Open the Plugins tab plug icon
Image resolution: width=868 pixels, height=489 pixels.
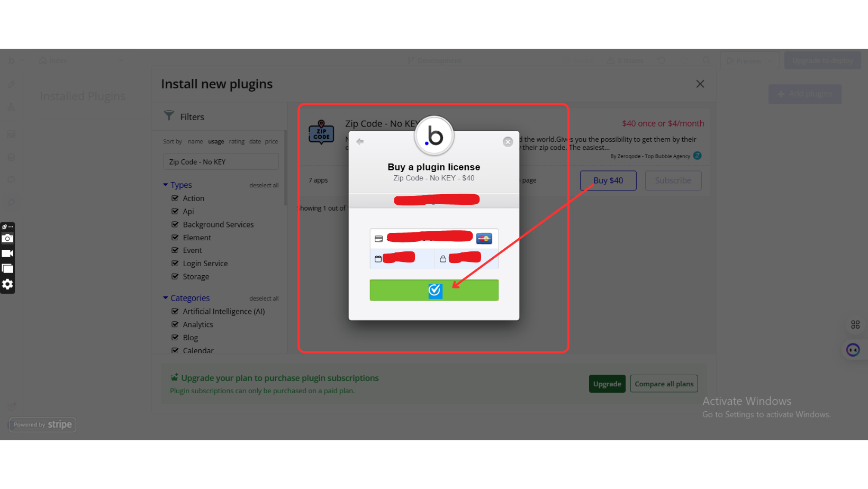pyautogui.click(x=11, y=203)
